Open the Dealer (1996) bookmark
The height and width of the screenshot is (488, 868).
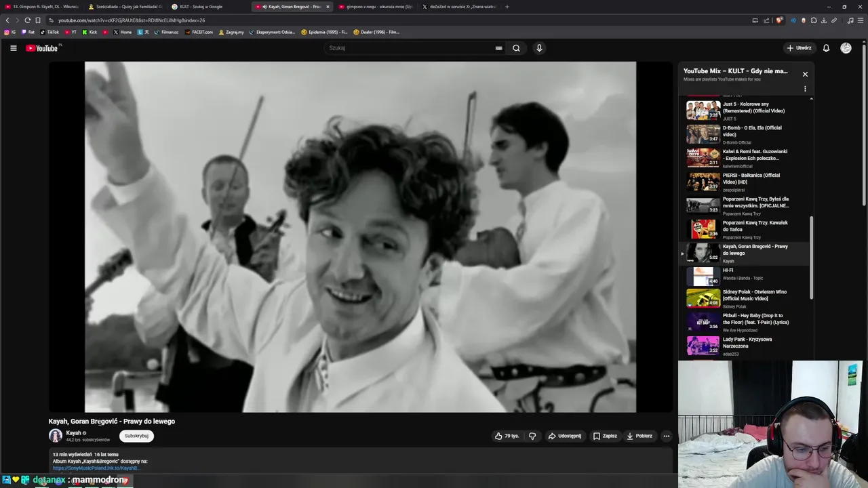click(376, 32)
